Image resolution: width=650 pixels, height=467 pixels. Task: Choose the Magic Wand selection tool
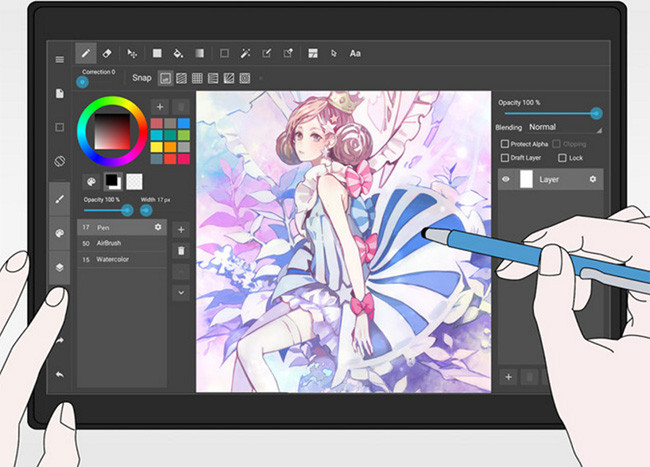point(245,53)
